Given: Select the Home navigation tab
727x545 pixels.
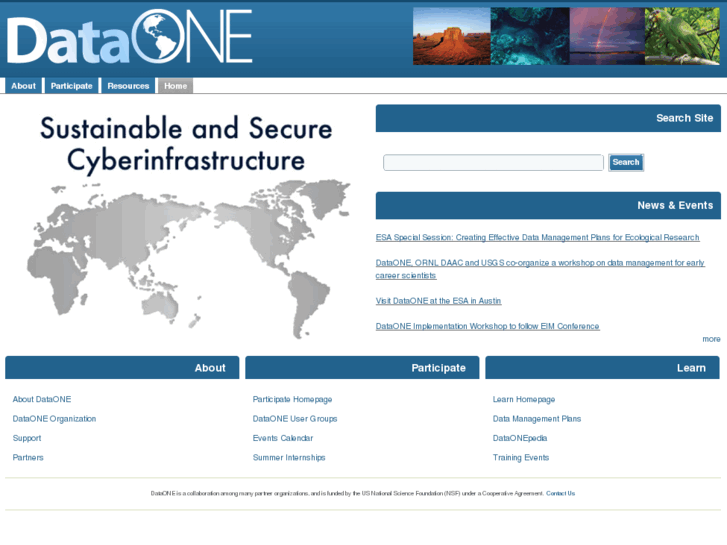Looking at the screenshot, I should [175, 86].
